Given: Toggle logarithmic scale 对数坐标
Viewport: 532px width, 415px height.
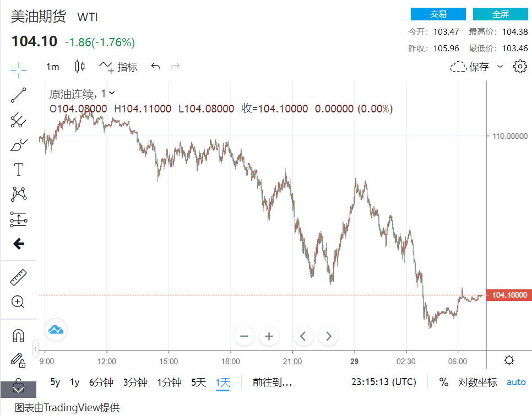Looking at the screenshot, I should [x=477, y=382].
